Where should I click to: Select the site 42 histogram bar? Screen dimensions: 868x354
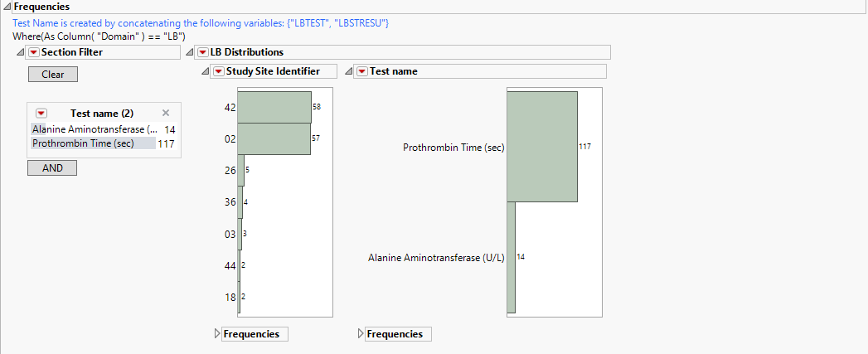(274, 107)
